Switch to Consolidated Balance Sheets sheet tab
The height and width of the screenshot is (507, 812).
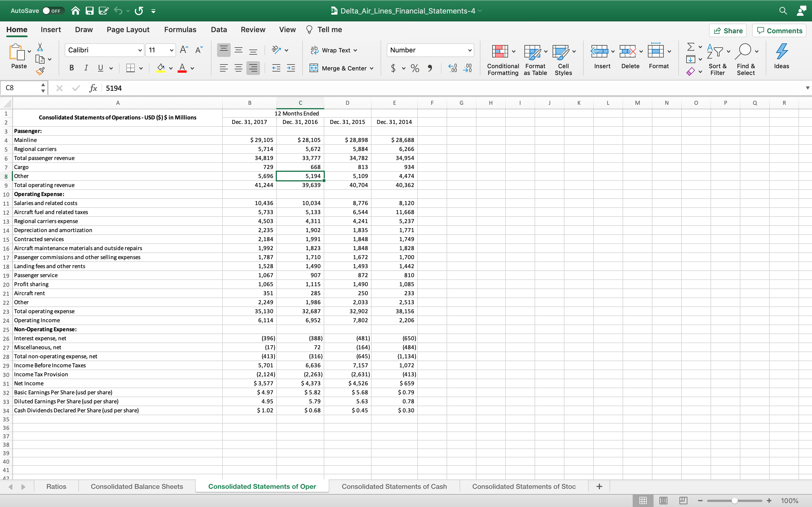pos(136,486)
